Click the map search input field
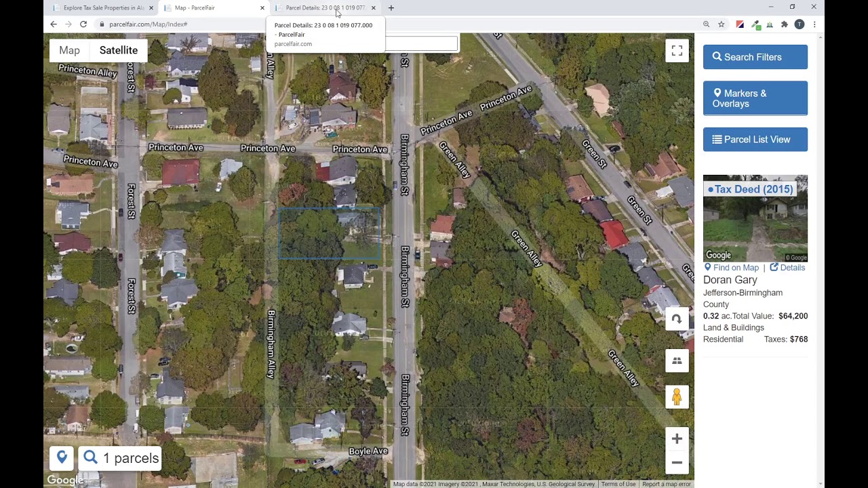 (421, 44)
